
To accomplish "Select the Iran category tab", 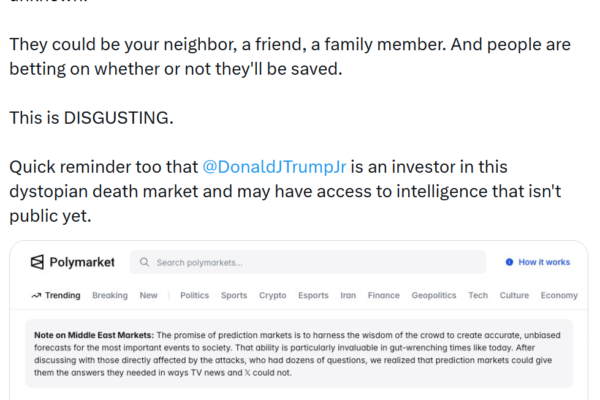I will tap(349, 296).
